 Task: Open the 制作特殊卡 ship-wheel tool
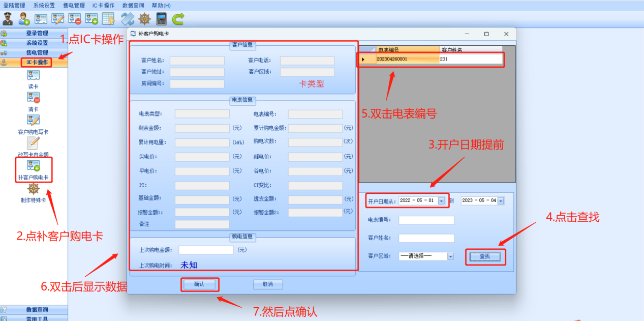pos(33,191)
